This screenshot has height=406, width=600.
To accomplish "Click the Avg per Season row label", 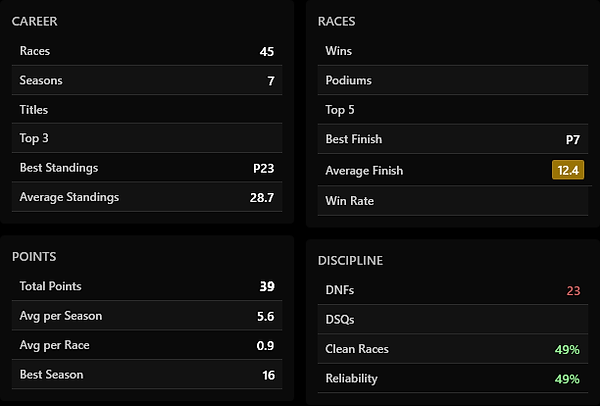I will 60,316.
